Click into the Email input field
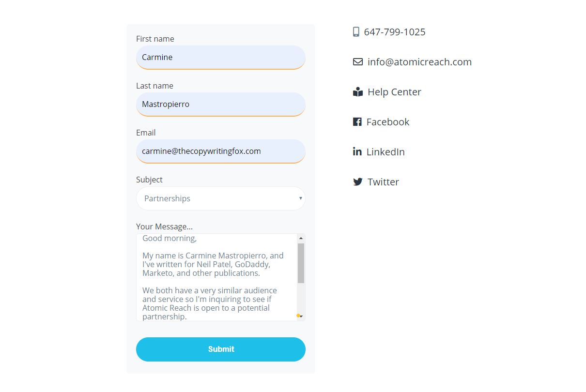This screenshot has width=586, height=392. (x=221, y=151)
